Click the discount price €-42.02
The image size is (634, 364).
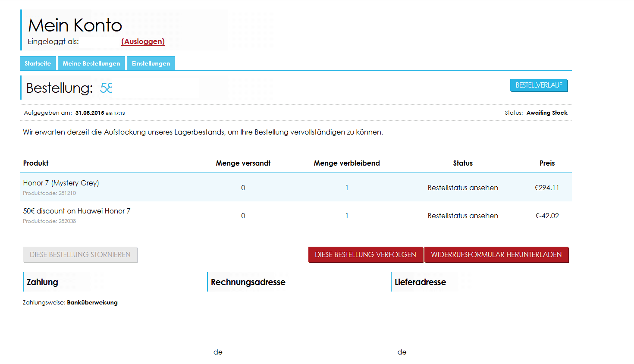(x=547, y=216)
